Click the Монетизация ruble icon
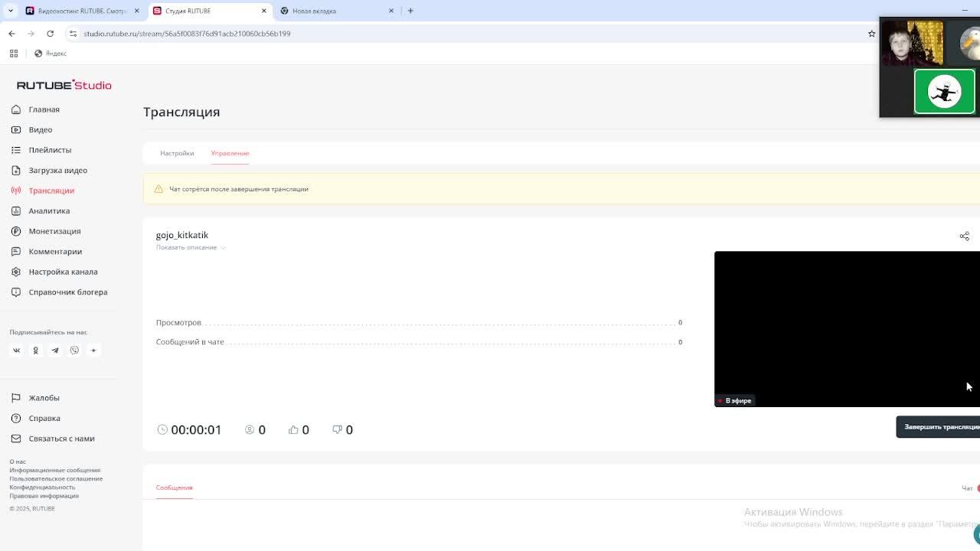 click(16, 231)
